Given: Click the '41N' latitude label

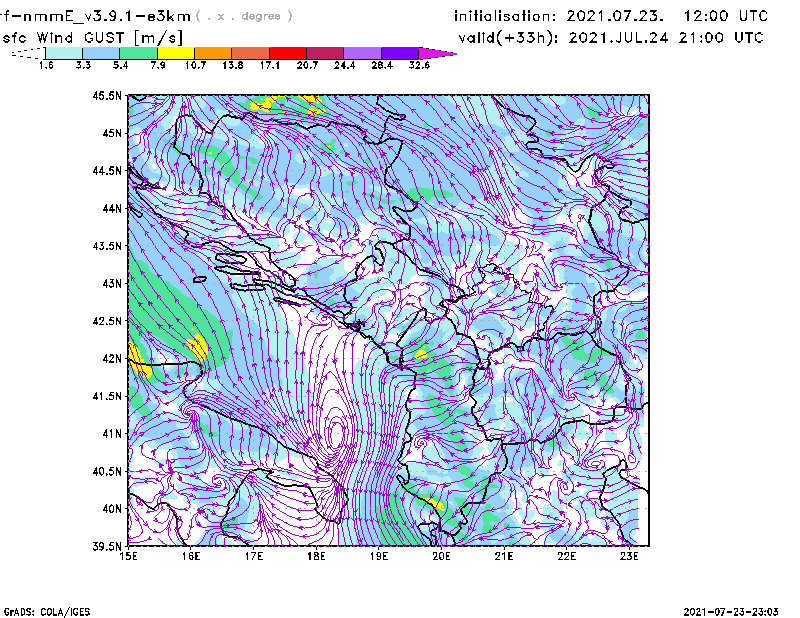Looking at the screenshot, I should pyautogui.click(x=112, y=434).
